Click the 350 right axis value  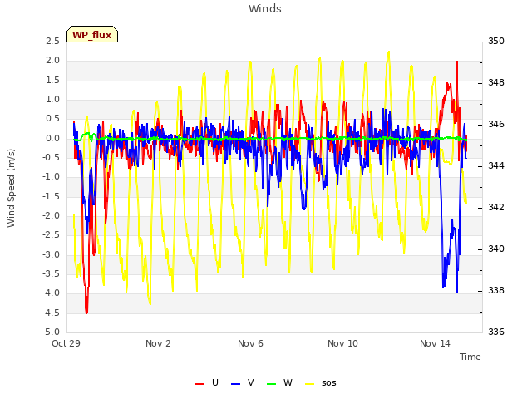(x=496, y=41)
